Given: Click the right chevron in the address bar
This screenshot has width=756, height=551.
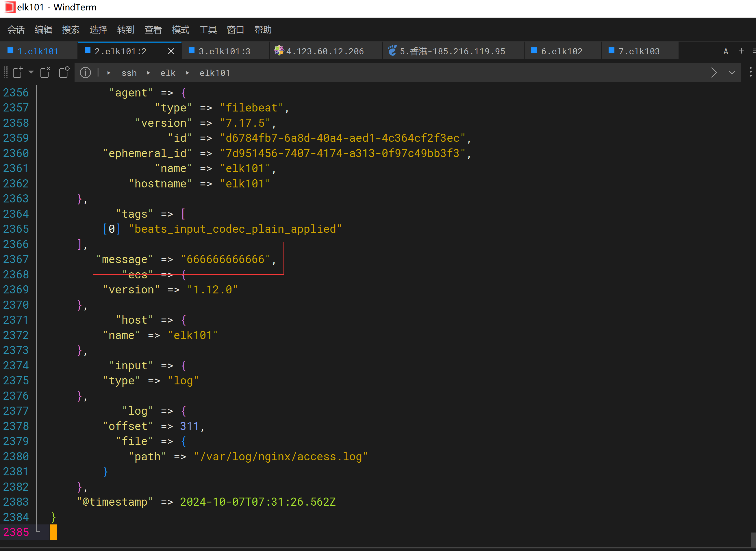Looking at the screenshot, I should pos(714,72).
